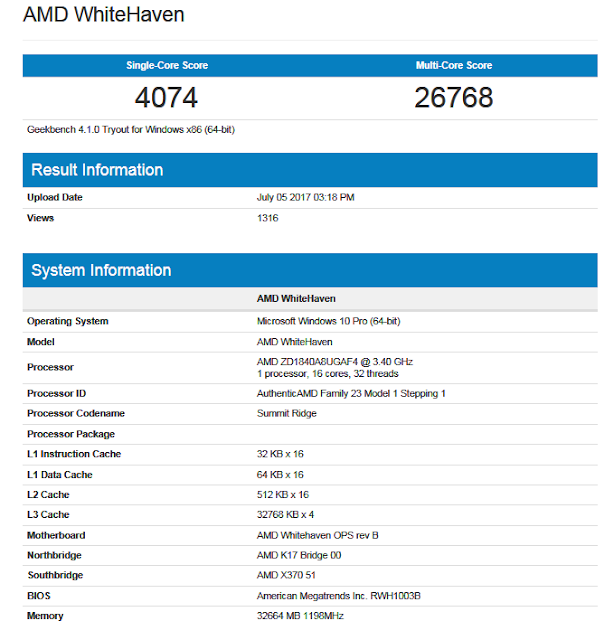Image resolution: width=614 pixels, height=640 pixels.
Task: Click the BIOS row label
Action: point(39,596)
